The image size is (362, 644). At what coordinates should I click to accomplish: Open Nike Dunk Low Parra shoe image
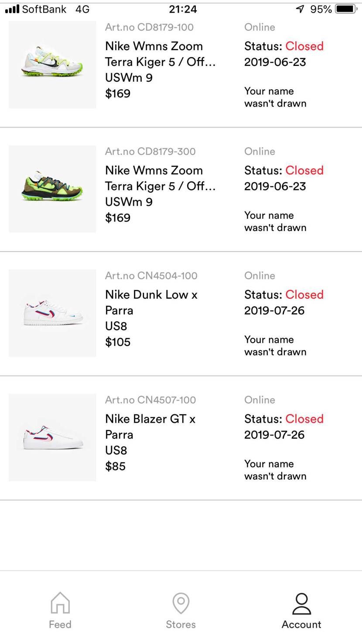pyautogui.click(x=52, y=313)
